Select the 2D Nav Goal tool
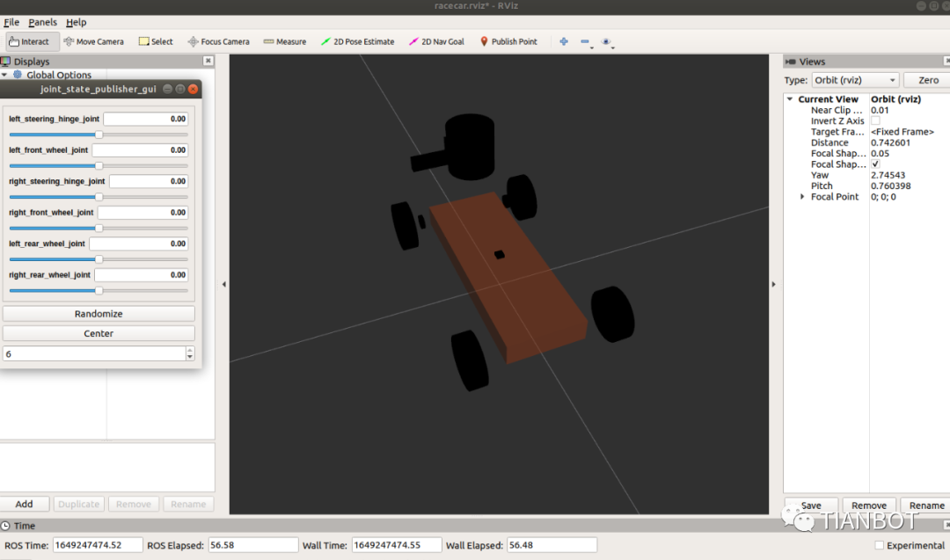 436,42
